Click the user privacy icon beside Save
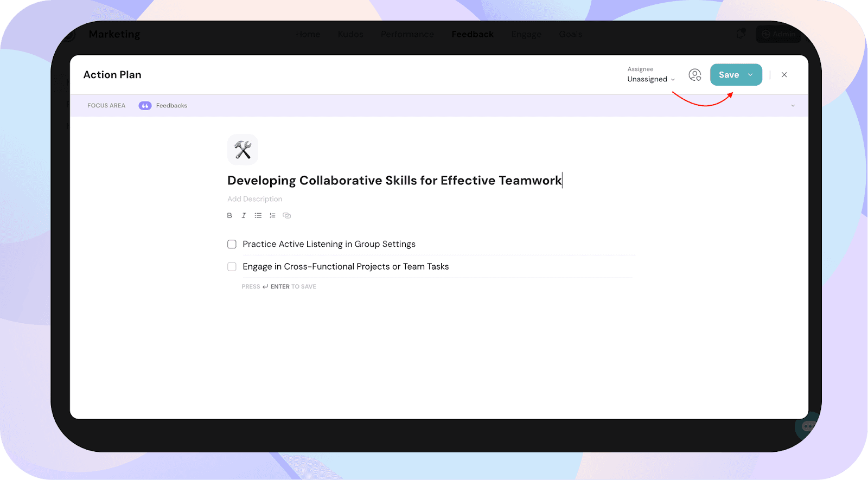Image resolution: width=868 pixels, height=480 pixels. [694, 75]
